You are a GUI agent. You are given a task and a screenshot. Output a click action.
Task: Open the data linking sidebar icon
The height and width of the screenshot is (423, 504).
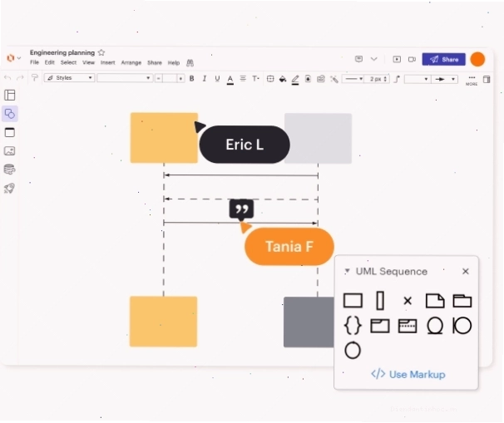(x=10, y=170)
